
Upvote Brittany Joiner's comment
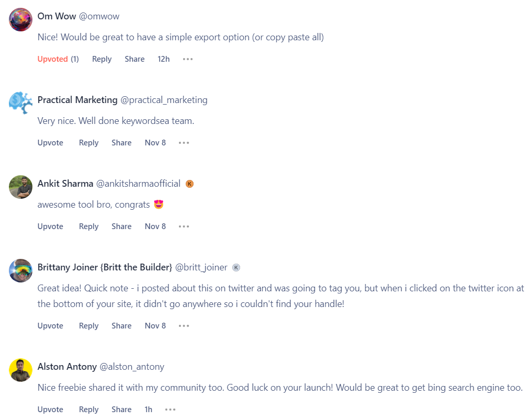coord(50,326)
